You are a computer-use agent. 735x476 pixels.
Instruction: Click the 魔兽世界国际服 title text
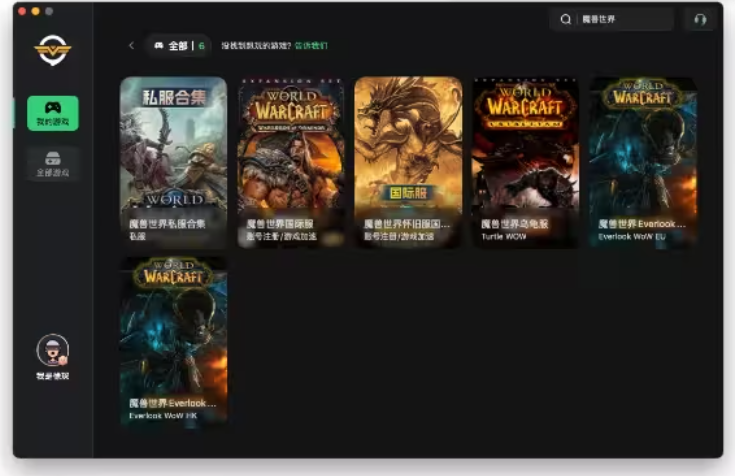[x=280, y=224]
